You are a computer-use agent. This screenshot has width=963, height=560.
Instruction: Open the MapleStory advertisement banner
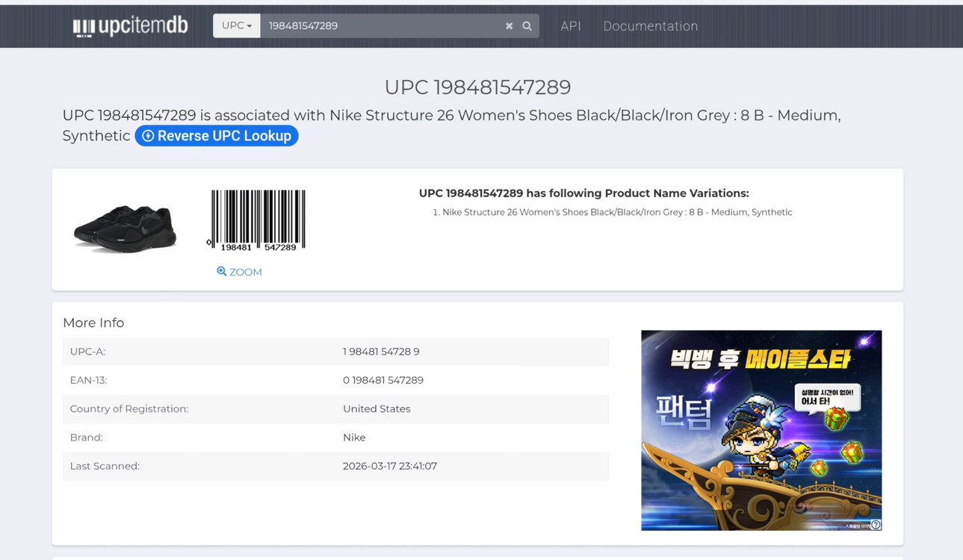point(761,430)
